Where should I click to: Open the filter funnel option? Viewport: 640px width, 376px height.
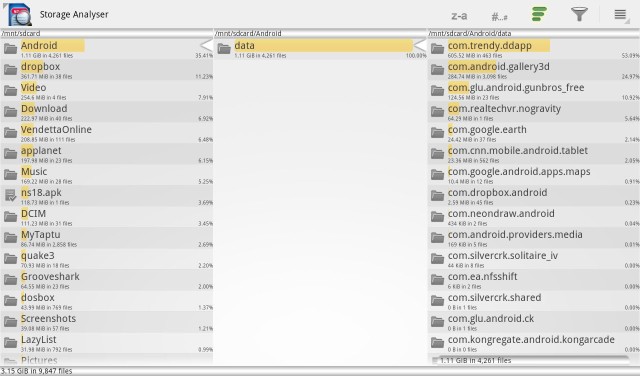coord(579,14)
